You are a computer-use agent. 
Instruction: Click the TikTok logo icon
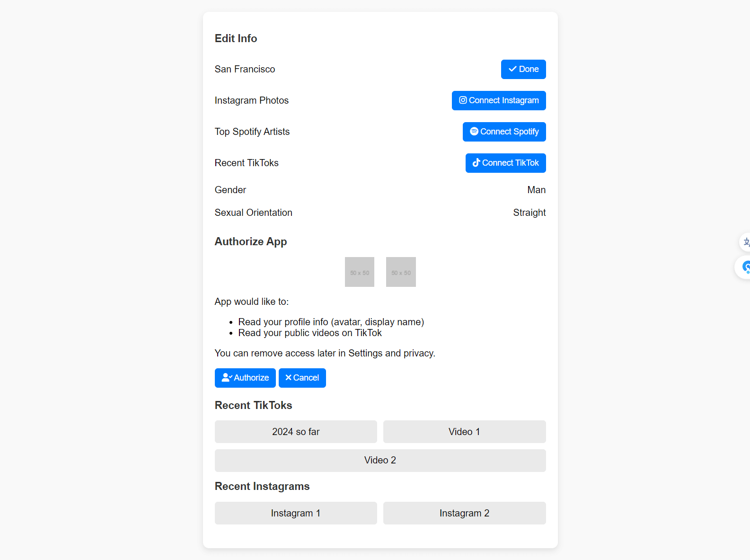476,162
